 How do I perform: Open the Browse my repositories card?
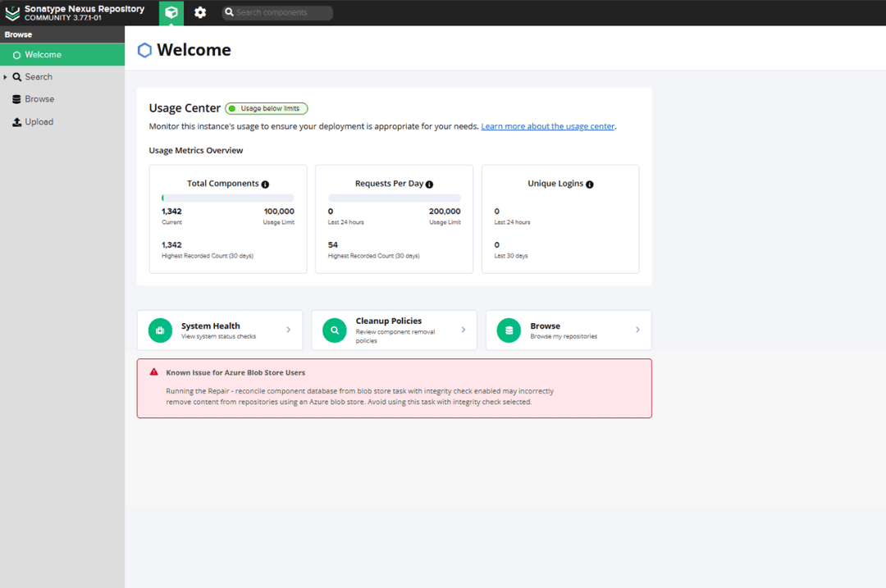click(569, 330)
